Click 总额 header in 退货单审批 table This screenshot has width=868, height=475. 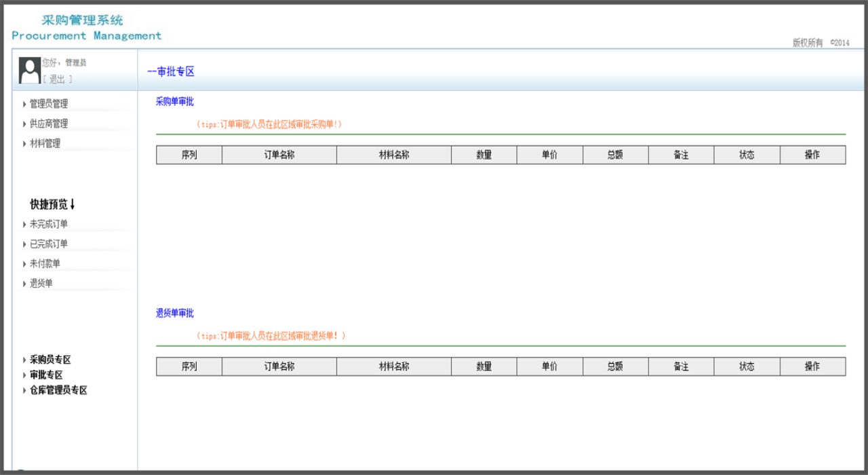[x=615, y=366]
